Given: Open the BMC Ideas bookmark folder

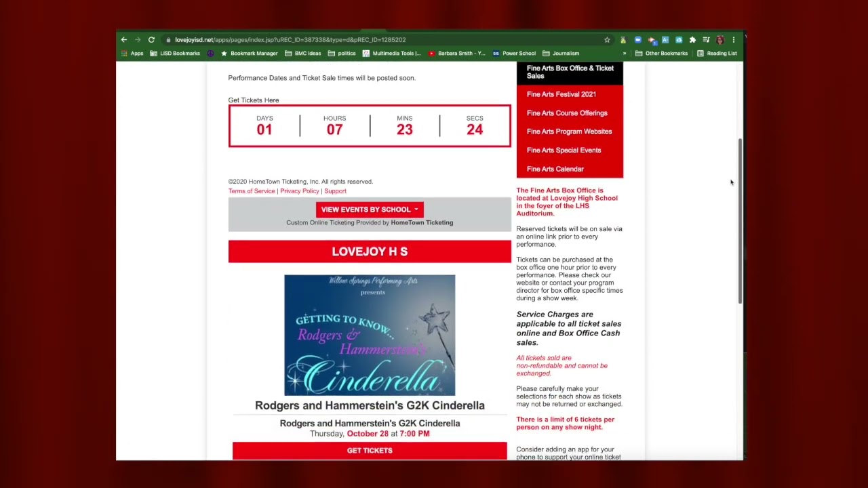Looking at the screenshot, I should (x=303, y=54).
